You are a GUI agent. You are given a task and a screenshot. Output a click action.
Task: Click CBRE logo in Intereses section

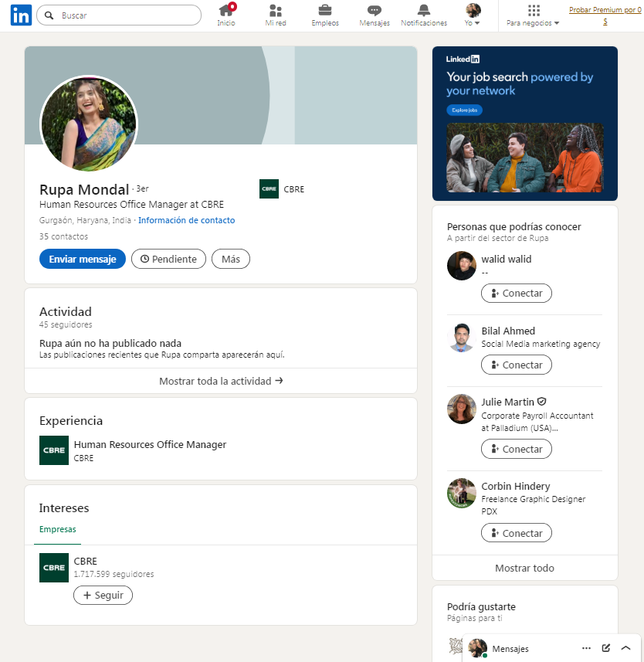pos(54,568)
